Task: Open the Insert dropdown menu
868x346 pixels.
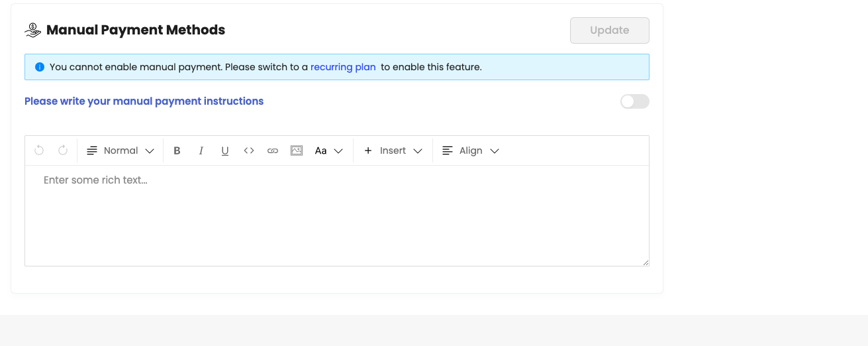Action: (x=393, y=150)
